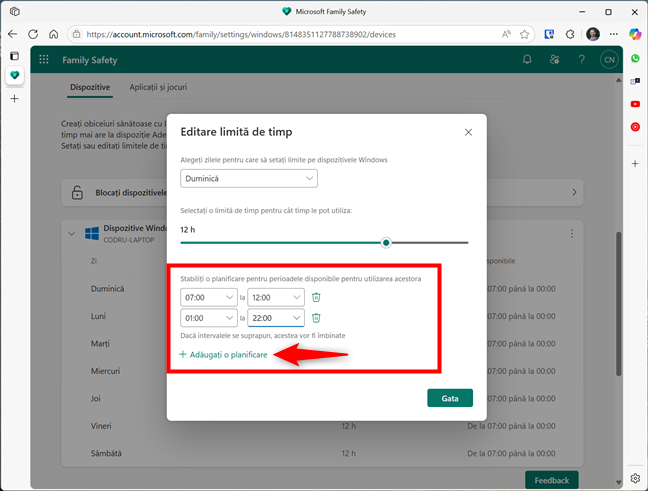Screen dimensions: 648x491
Task: Open the family members icon
Action: click(x=554, y=60)
